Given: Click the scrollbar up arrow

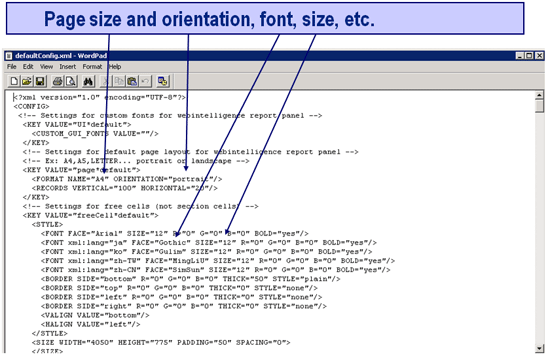Looking at the screenshot, I should pyautogui.click(x=539, y=95).
